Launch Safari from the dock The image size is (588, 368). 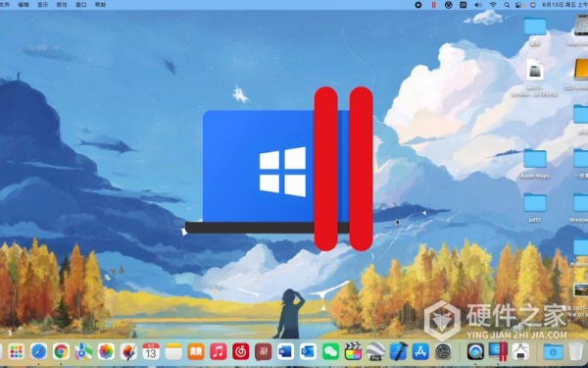(38, 352)
